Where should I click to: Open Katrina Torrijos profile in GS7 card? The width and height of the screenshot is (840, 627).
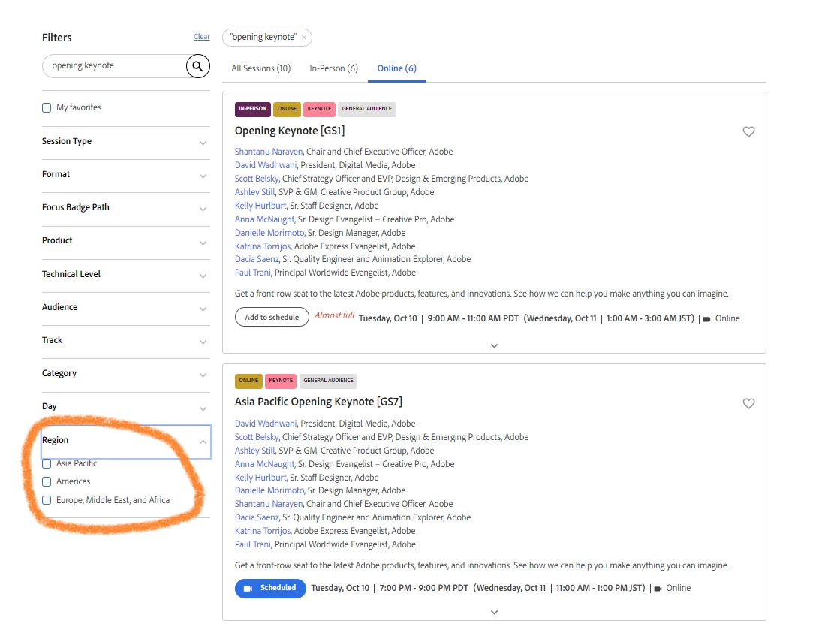point(263,531)
